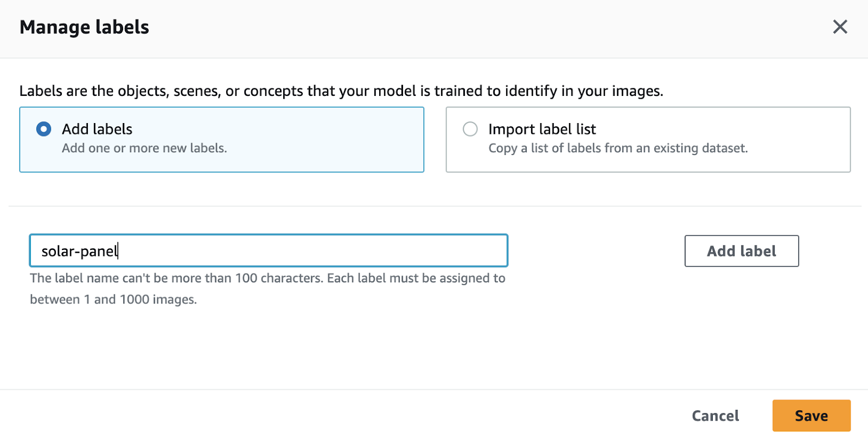The height and width of the screenshot is (438, 868).
Task: Click empty area right of typed label text
Action: pos(325,251)
